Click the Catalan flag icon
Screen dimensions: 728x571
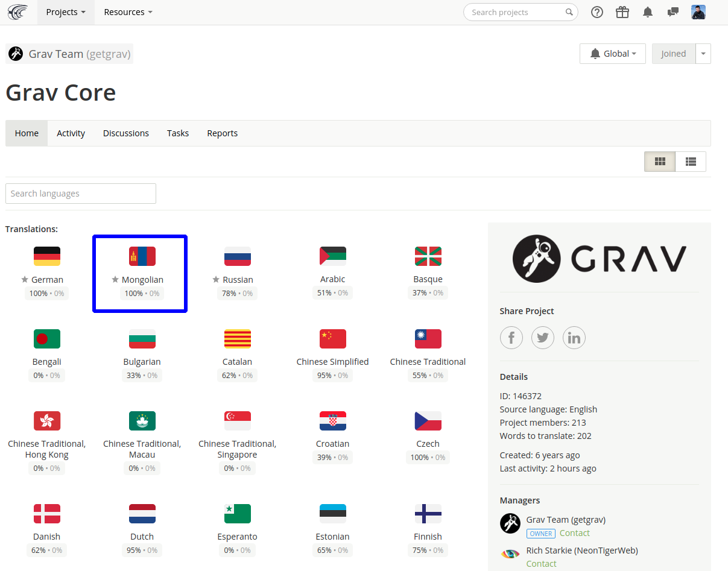(238, 339)
